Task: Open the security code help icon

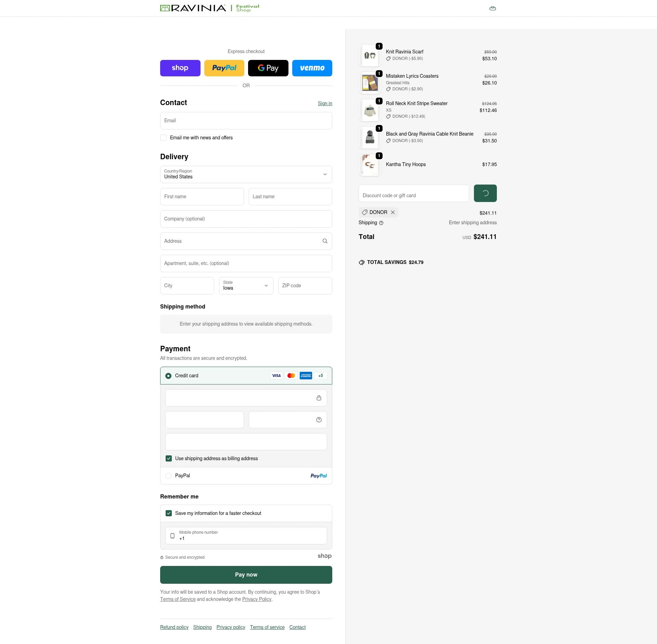Action: click(x=319, y=420)
